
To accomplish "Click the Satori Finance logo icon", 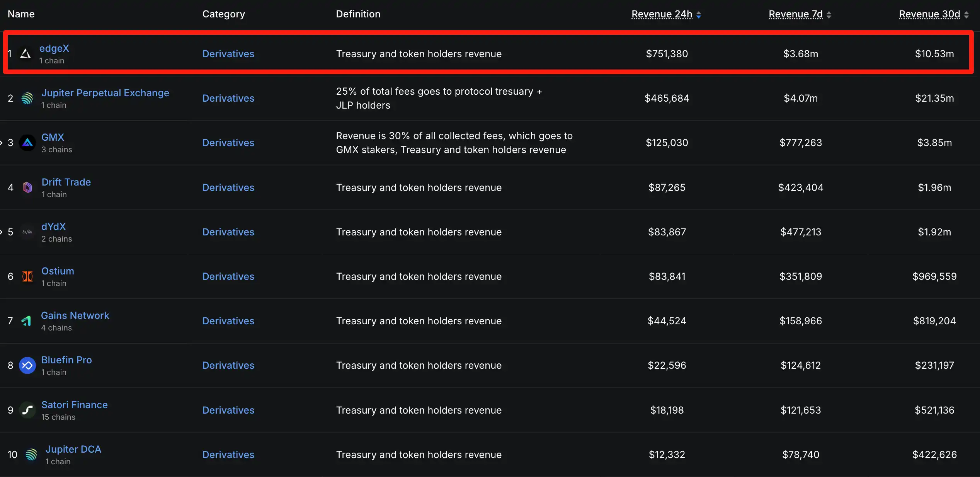I will coord(27,410).
